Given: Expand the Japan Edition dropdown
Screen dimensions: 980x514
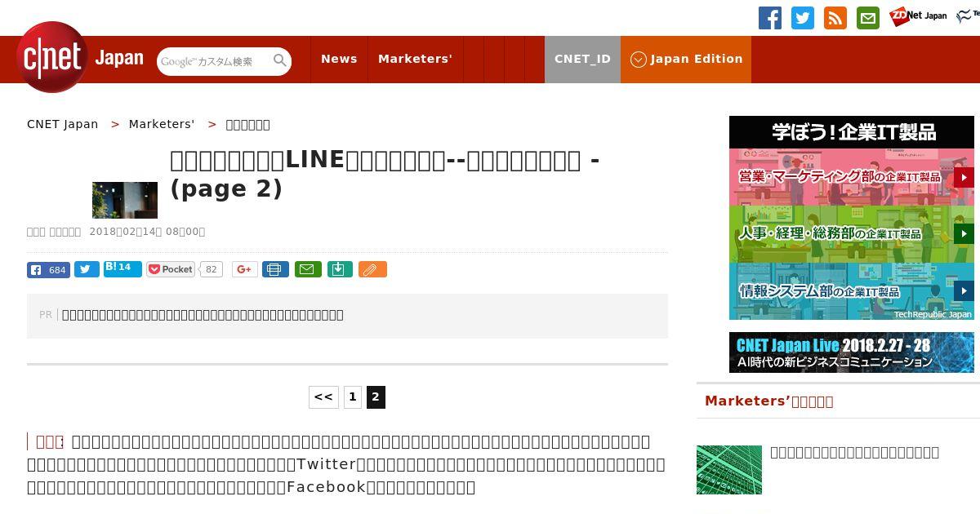Looking at the screenshot, I should tap(686, 59).
